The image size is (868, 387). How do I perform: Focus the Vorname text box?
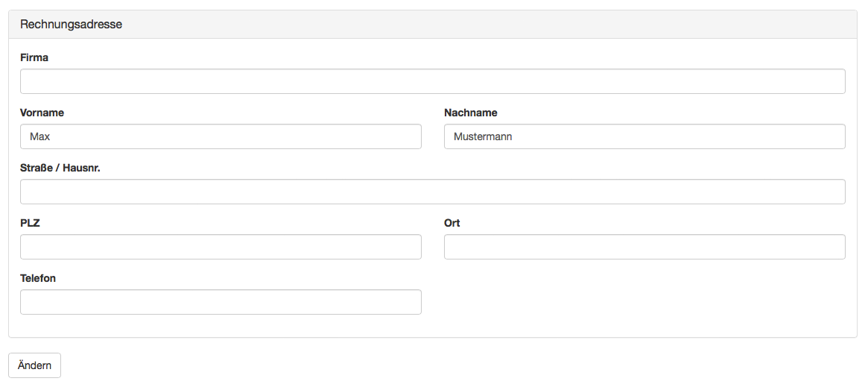pyautogui.click(x=221, y=136)
